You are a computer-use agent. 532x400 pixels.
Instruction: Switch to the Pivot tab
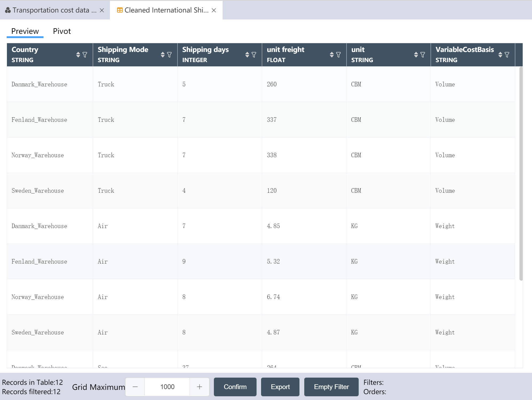click(62, 31)
